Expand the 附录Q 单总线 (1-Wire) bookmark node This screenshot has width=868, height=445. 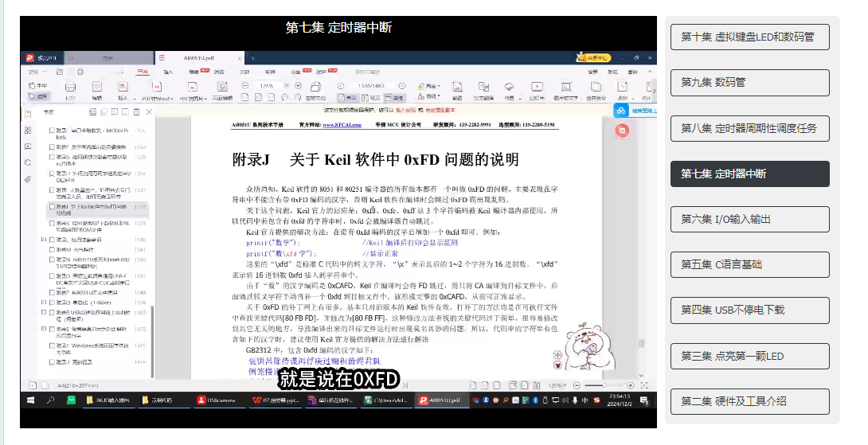44,303
